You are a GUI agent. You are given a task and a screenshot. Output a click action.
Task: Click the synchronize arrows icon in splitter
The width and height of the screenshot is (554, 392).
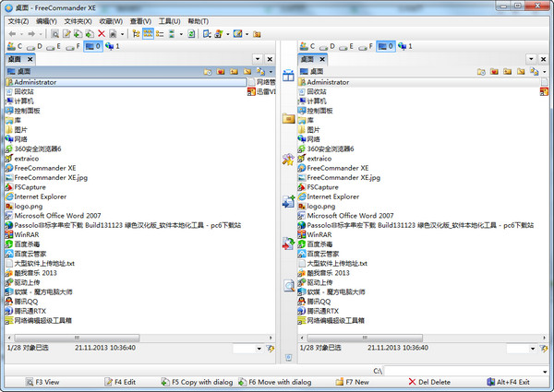[288, 244]
